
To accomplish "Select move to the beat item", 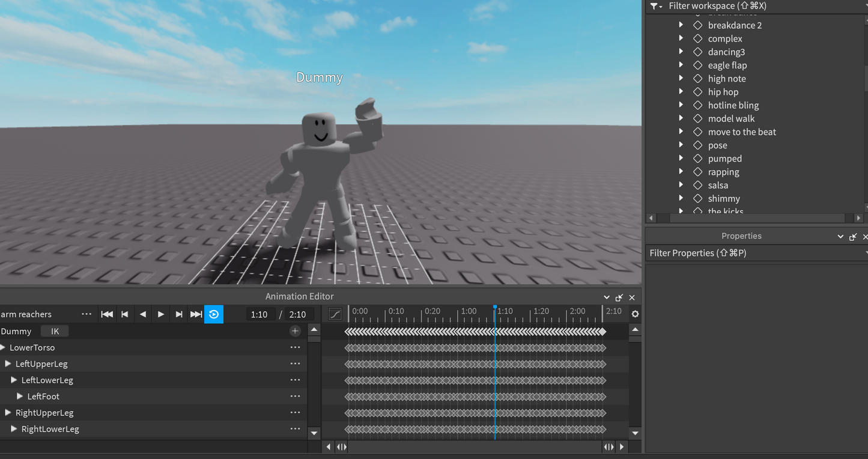I will (742, 132).
